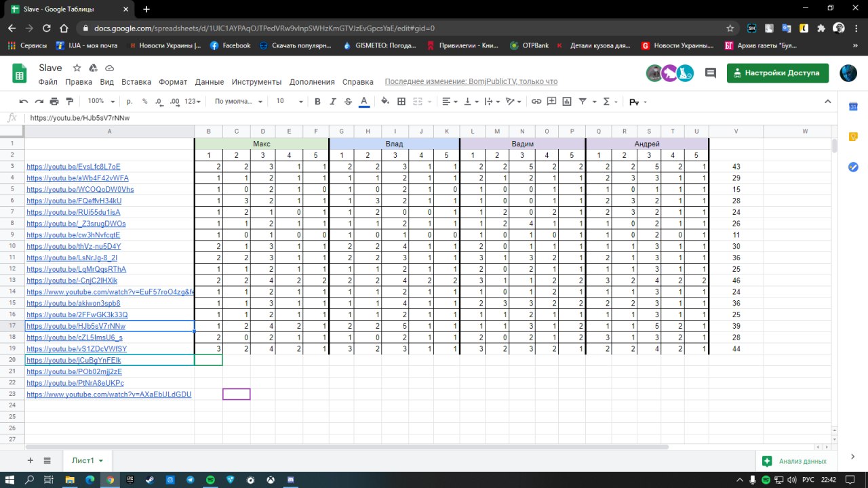Select the Макс header cell
This screenshot has height=488, width=868.
pyautogui.click(x=262, y=144)
